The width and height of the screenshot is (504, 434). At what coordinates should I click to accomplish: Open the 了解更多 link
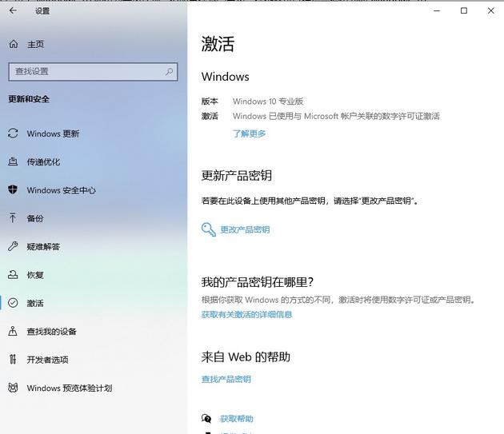[x=249, y=133]
